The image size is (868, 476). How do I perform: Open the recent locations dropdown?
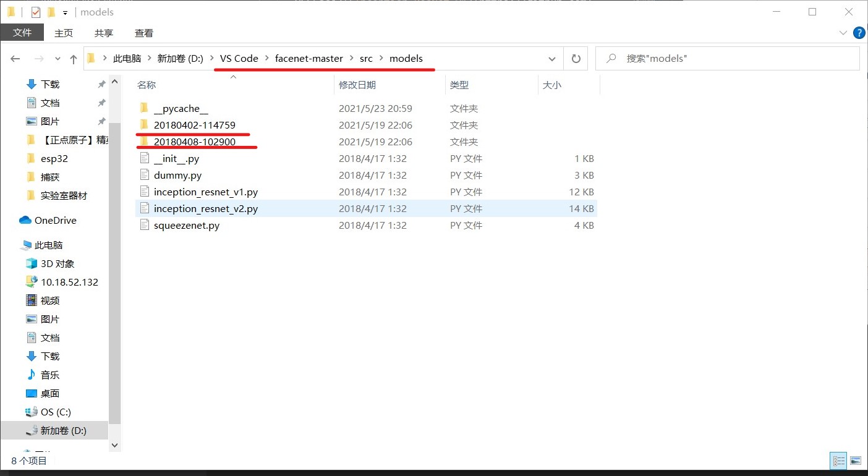[x=58, y=59]
